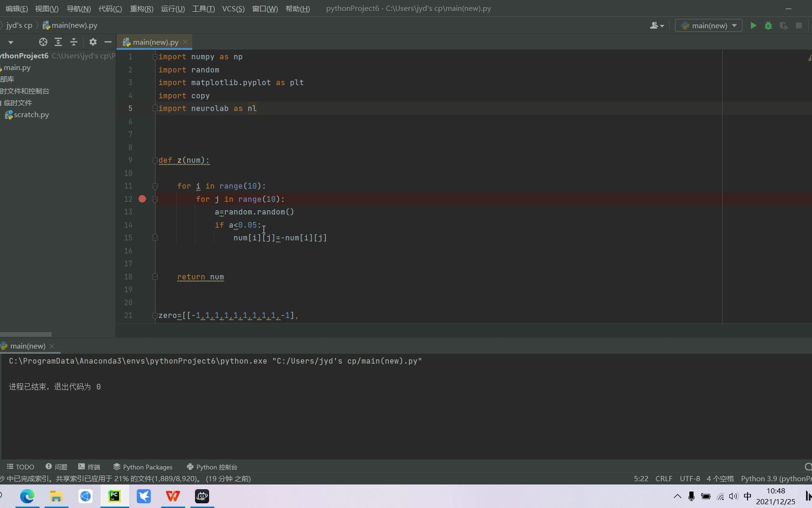Screen dimensions: 812x508
Task: Fold the for i loop at line 11
Action: coord(155,186)
